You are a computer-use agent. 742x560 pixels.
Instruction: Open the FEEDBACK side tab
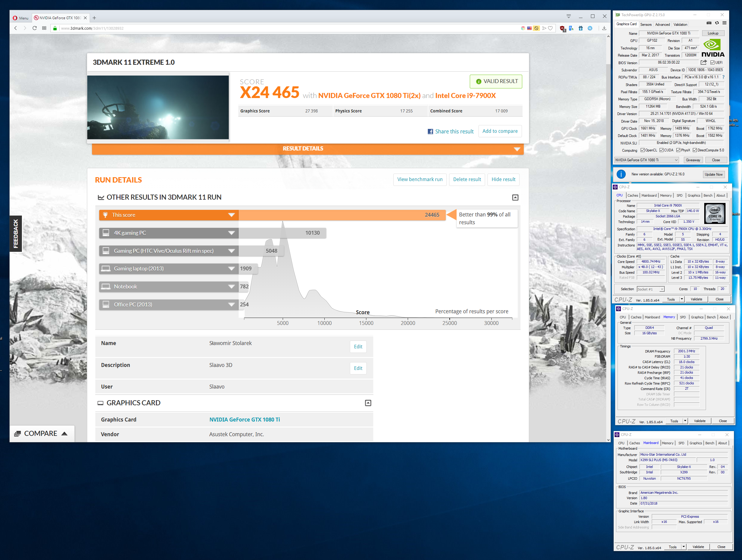15,234
